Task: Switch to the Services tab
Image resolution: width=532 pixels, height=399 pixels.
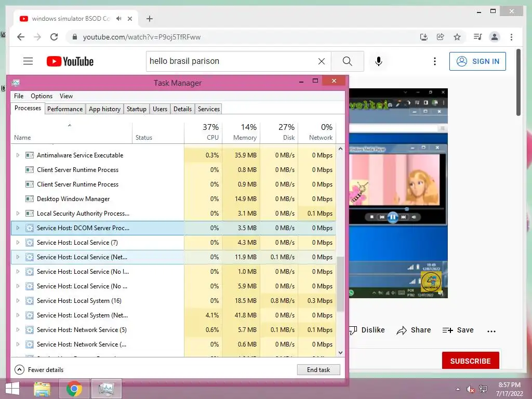Action: pos(209,109)
